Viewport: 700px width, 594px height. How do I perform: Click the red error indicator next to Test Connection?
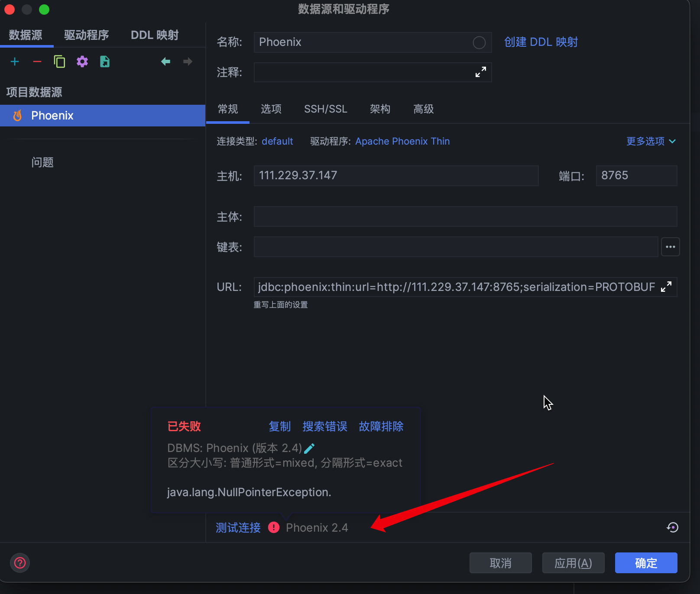coord(274,527)
